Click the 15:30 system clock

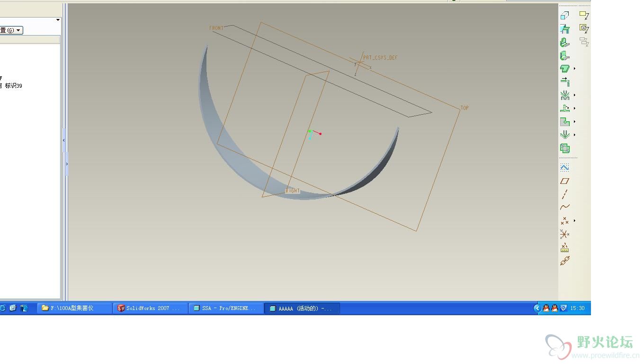577,308
